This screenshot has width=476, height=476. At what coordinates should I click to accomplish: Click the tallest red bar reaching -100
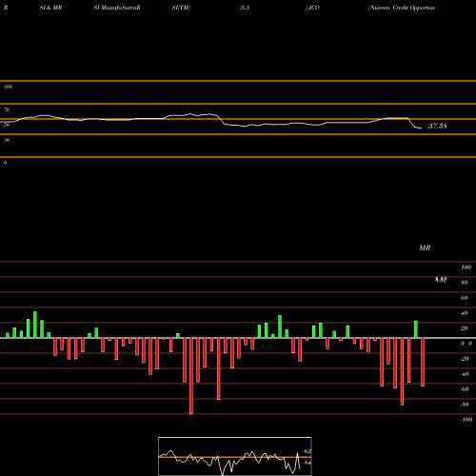pyautogui.click(x=191, y=376)
